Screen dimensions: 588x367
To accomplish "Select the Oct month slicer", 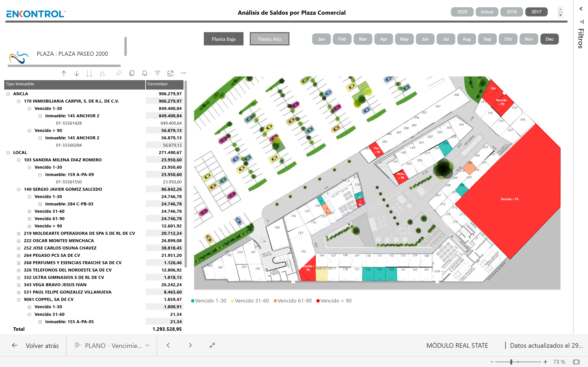I will (x=508, y=39).
